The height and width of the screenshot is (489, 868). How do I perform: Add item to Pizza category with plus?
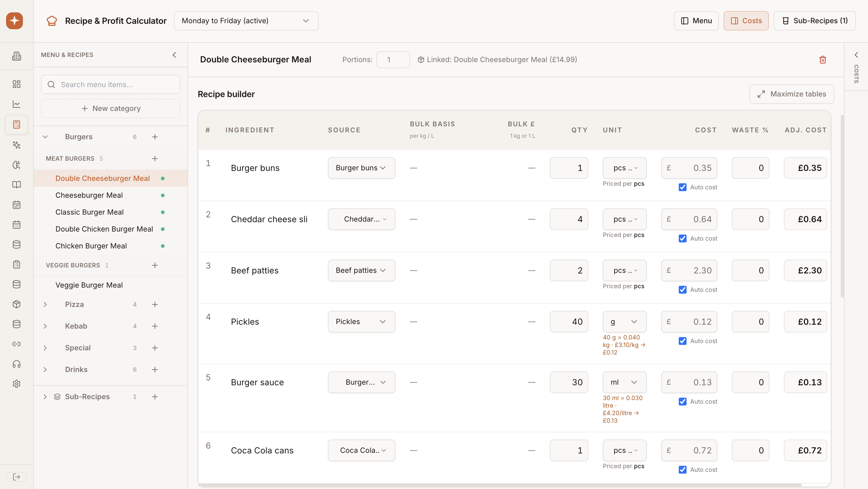[155, 304]
